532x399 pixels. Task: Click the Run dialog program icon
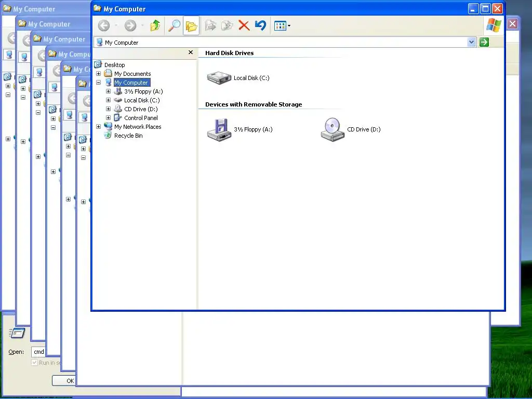pyautogui.click(x=17, y=334)
